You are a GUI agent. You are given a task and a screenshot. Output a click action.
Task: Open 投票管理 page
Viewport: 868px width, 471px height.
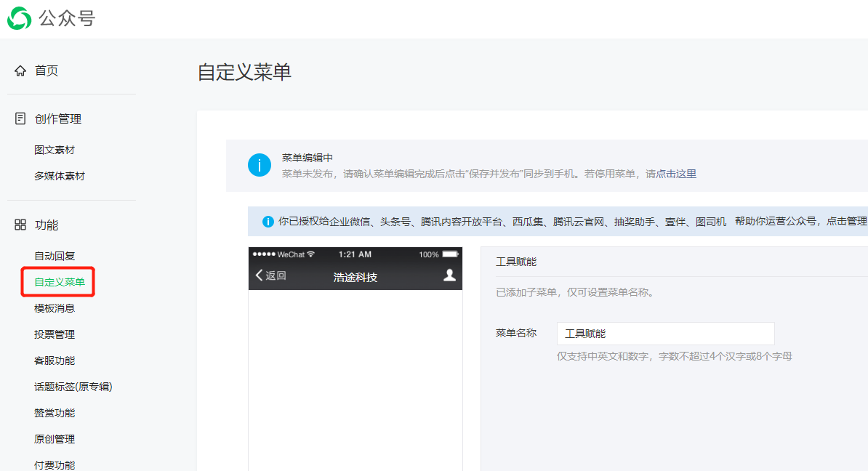click(55, 334)
